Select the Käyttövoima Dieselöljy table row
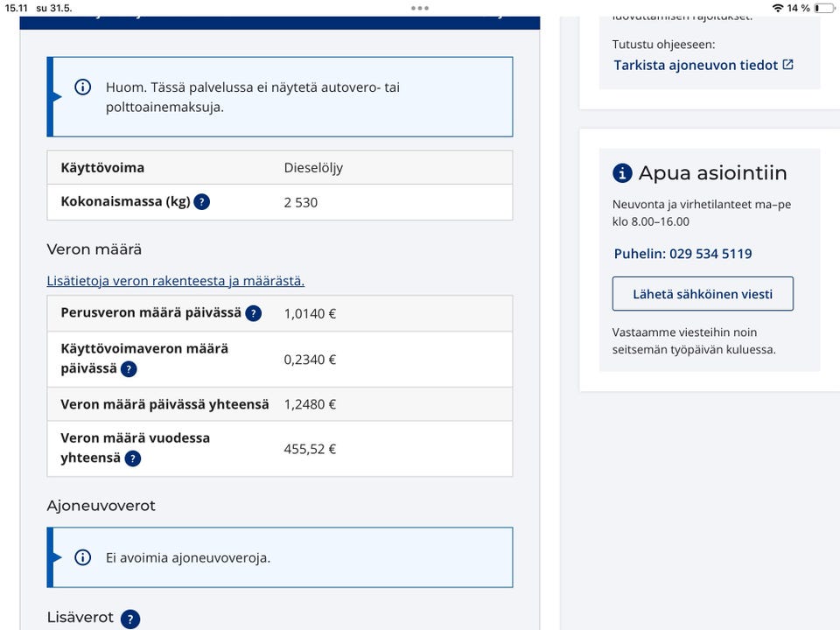This screenshot has height=630, width=840. 280,168
